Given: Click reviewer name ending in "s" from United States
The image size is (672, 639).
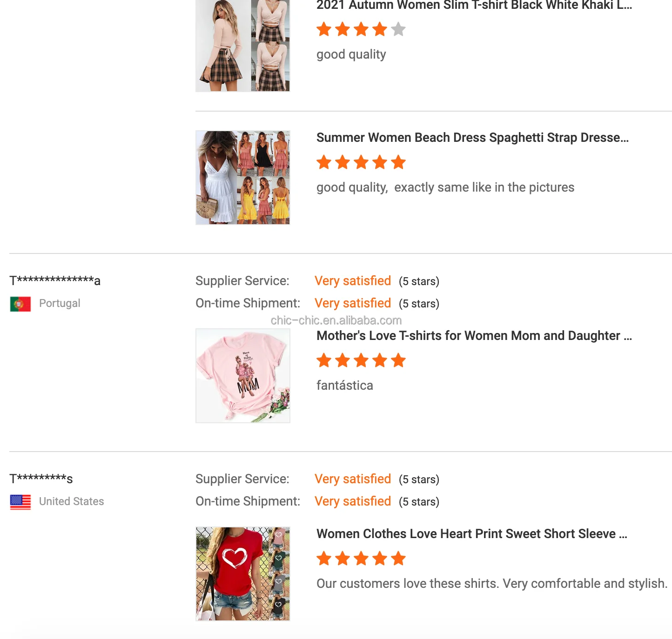Looking at the screenshot, I should pos(41,479).
